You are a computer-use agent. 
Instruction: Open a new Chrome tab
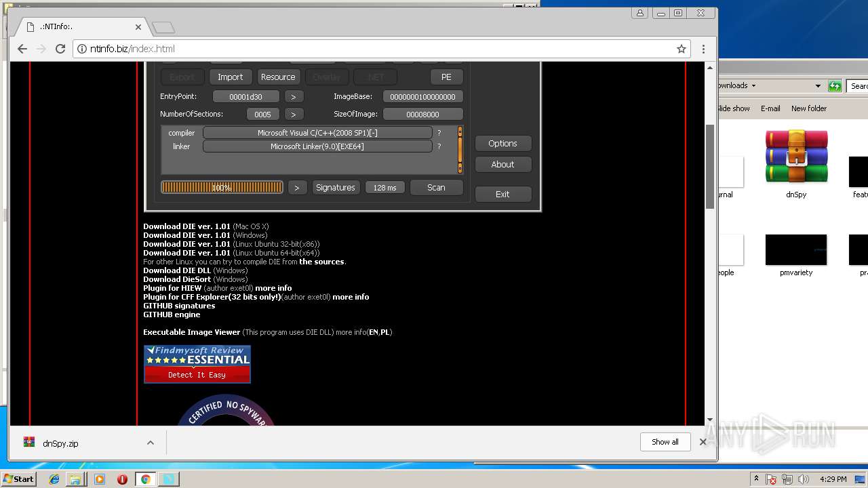(163, 27)
